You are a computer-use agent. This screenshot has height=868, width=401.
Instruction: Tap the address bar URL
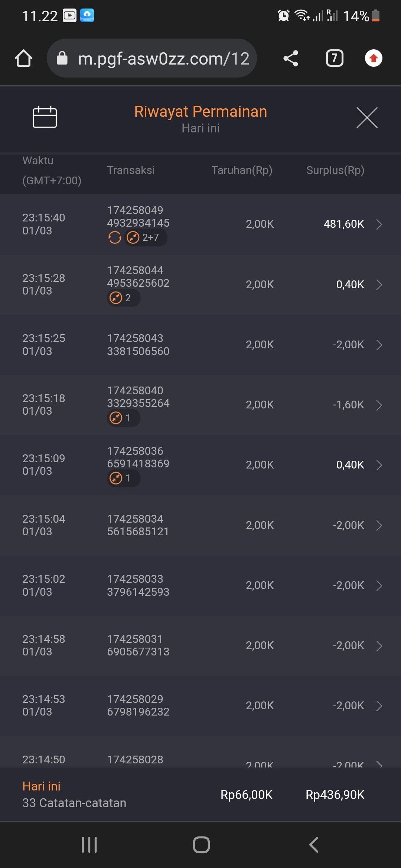point(163,59)
